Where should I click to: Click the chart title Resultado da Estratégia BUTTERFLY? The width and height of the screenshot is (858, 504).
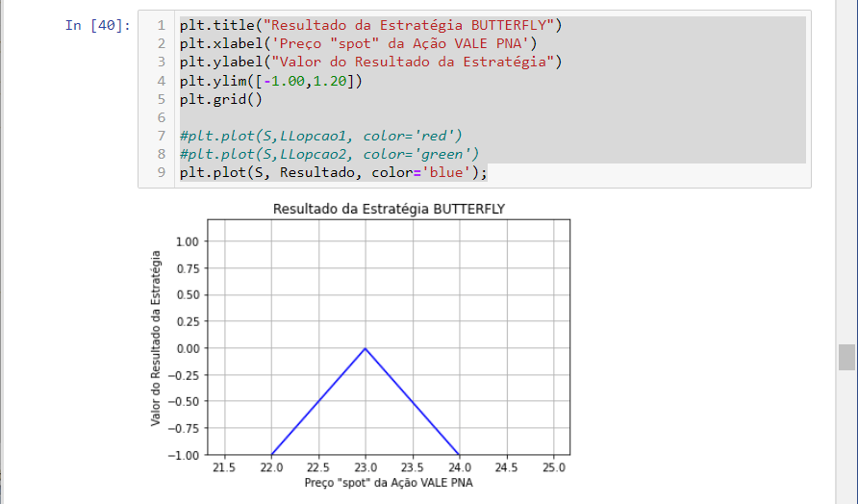point(389,208)
